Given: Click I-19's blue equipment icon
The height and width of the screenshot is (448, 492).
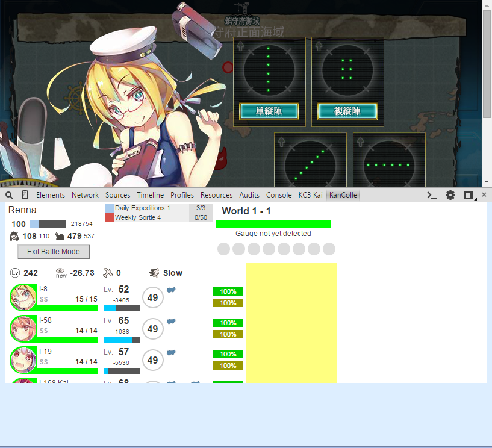Looking at the screenshot, I should pos(171,353).
